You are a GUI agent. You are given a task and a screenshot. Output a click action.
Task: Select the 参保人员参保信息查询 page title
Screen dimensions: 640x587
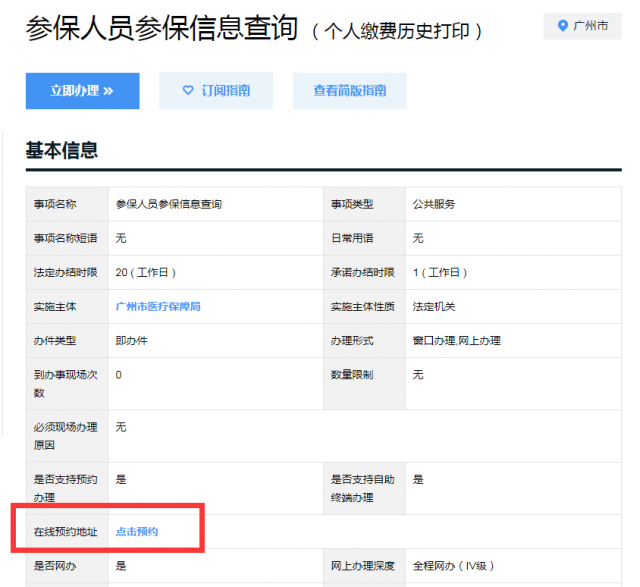point(162,28)
